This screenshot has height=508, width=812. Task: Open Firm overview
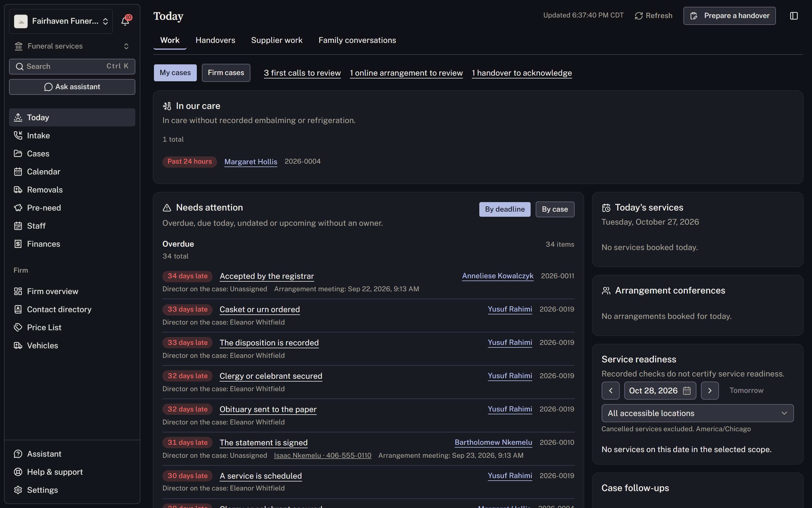coord(72,291)
